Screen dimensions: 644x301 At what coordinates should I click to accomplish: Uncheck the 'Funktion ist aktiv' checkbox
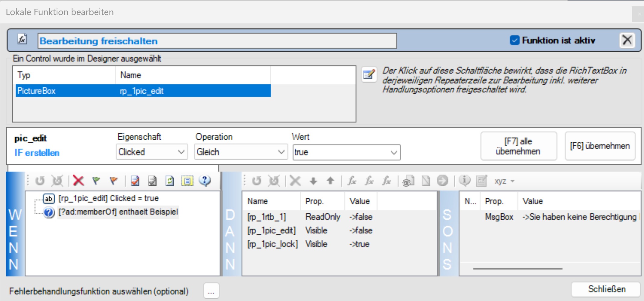coord(515,40)
